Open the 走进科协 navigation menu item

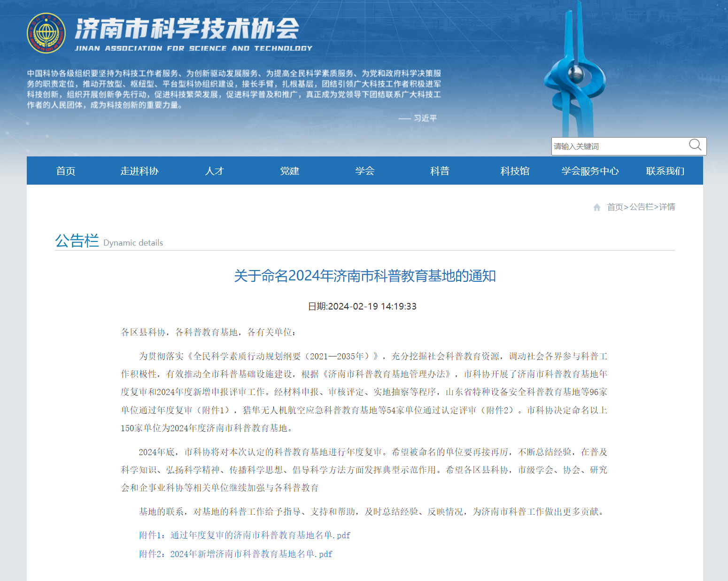[139, 170]
